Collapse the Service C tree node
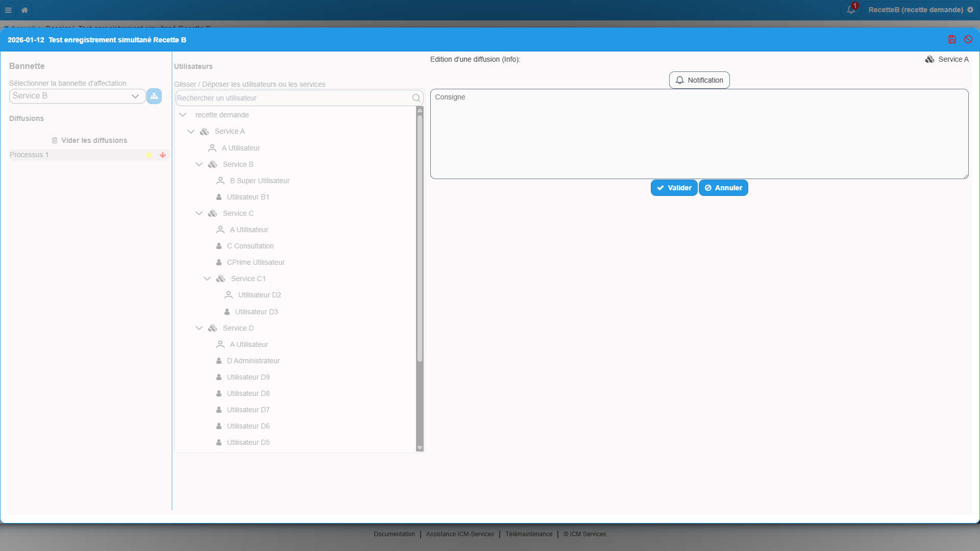Screen dimensions: 980x551 tap(199, 213)
